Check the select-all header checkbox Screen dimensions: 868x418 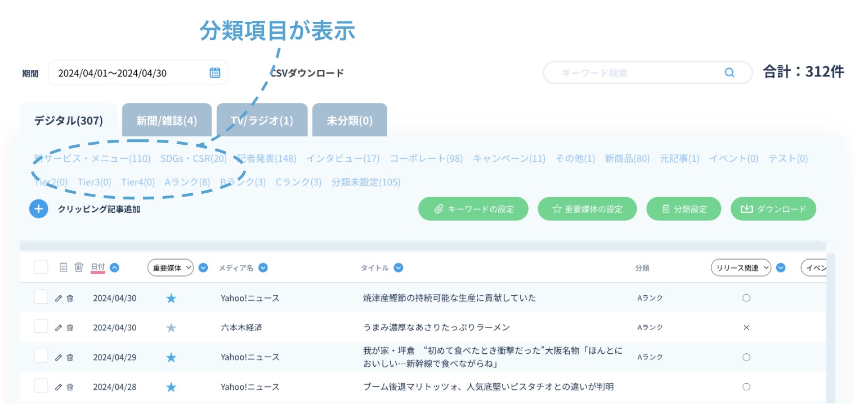(41, 268)
